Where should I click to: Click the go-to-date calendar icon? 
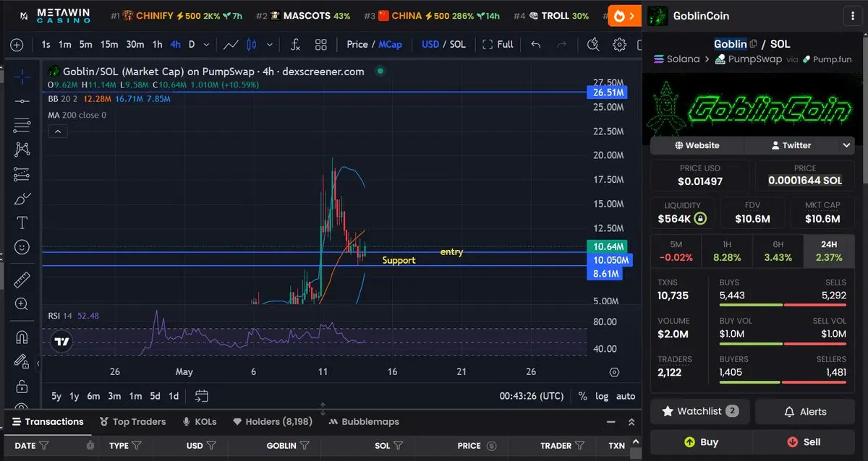pyautogui.click(x=202, y=396)
